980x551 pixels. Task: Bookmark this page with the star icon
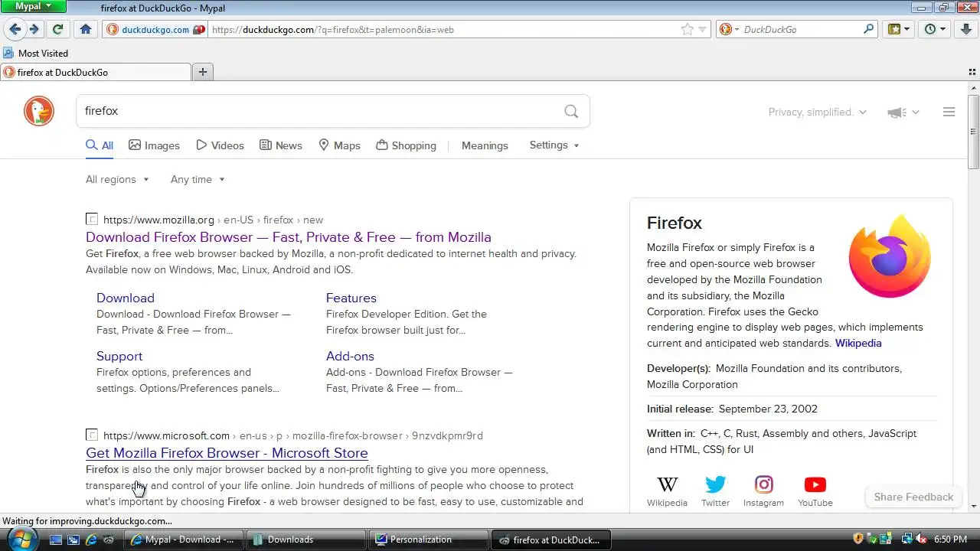687,29
